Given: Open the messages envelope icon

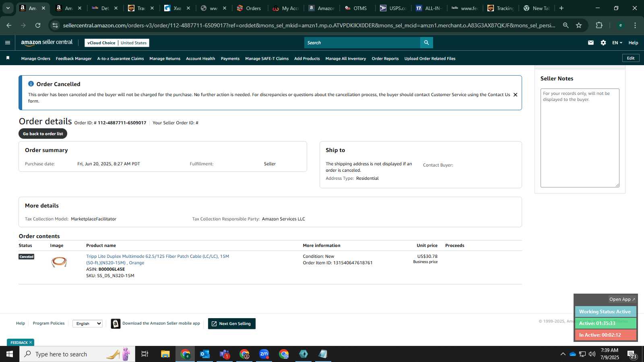Looking at the screenshot, I should point(591,43).
